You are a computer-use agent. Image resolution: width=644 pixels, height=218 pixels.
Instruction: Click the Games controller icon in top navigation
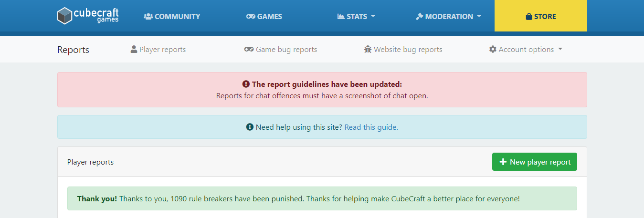click(x=251, y=16)
